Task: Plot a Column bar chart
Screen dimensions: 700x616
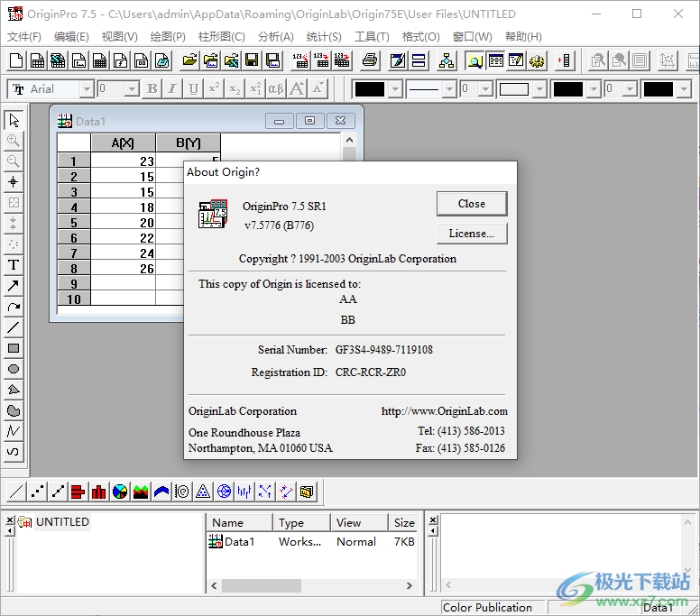Action: [99, 492]
